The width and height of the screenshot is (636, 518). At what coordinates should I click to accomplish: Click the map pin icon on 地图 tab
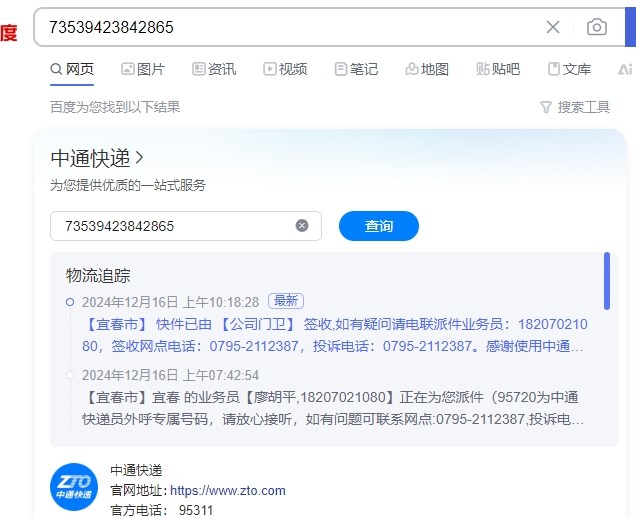pos(411,69)
